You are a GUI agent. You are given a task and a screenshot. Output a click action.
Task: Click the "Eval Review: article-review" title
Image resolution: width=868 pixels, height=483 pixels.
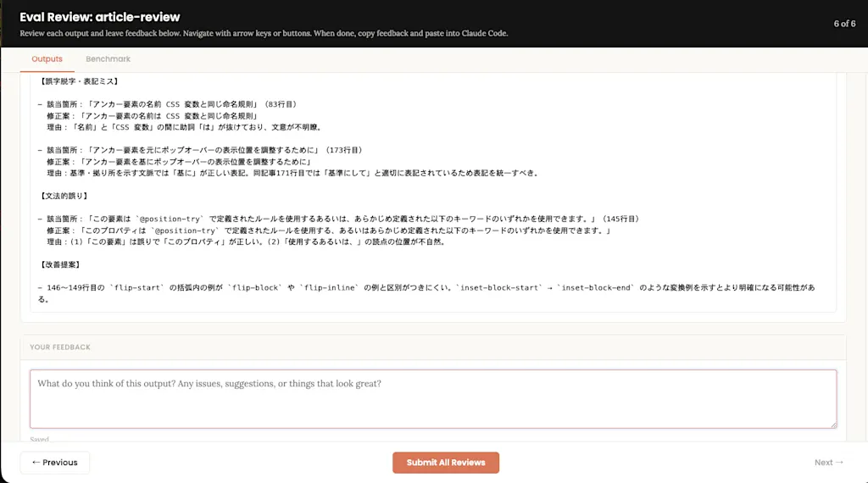pyautogui.click(x=100, y=17)
